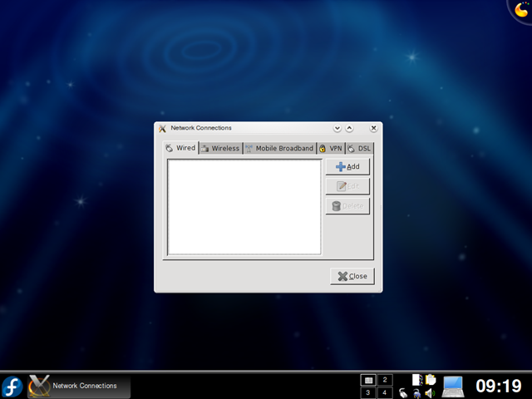The height and width of the screenshot is (399, 532).
Task: Click the up-chevron button in titlebar
Action: pyautogui.click(x=349, y=128)
